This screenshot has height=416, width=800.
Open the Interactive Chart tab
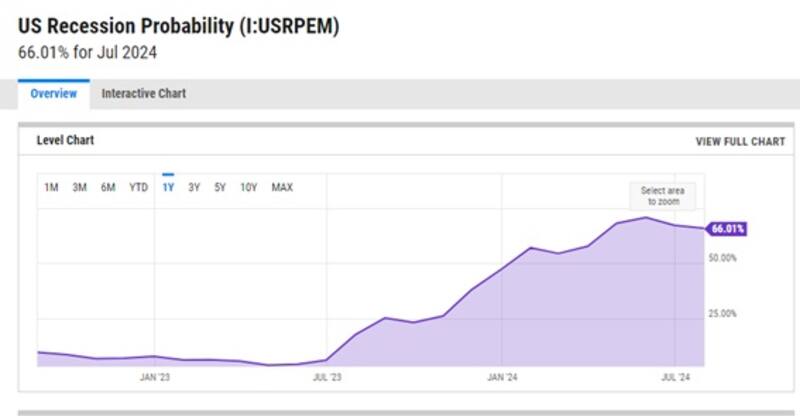(x=144, y=94)
